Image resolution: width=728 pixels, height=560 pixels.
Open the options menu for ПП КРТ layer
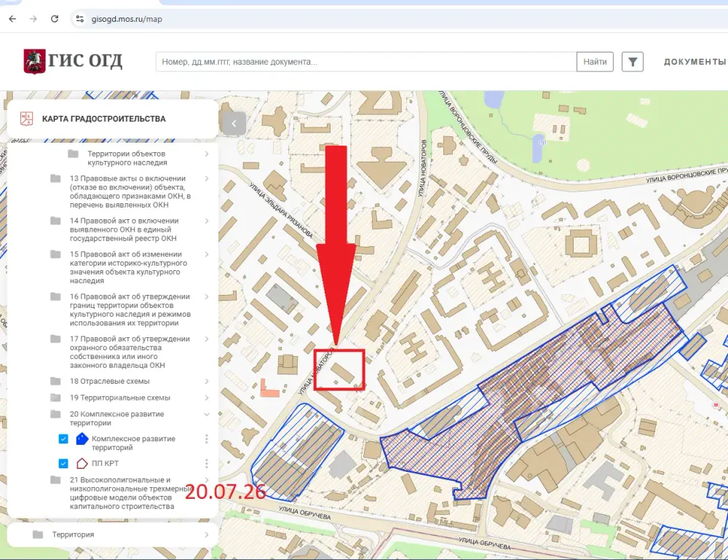pos(207,463)
